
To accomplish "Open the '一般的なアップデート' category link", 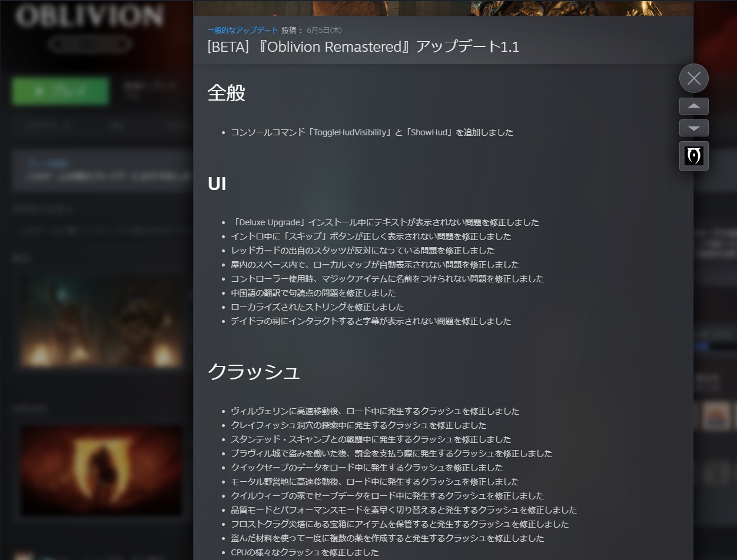I will 243,30.
